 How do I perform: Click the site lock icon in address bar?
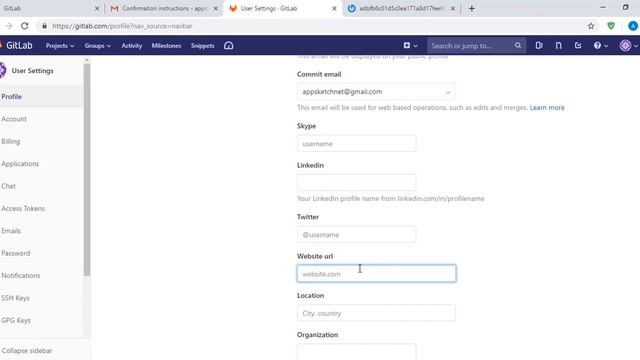coord(44,26)
